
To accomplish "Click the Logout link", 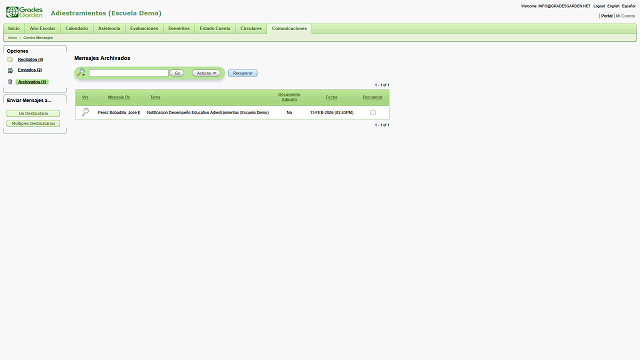I will pos(599,6).
